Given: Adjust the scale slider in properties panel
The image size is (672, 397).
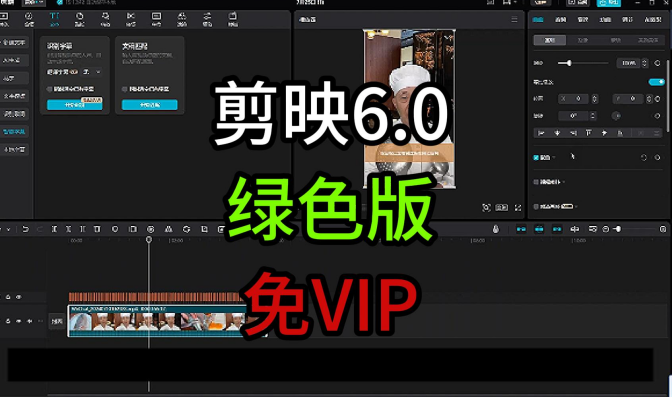Looking at the screenshot, I should tap(583, 63).
